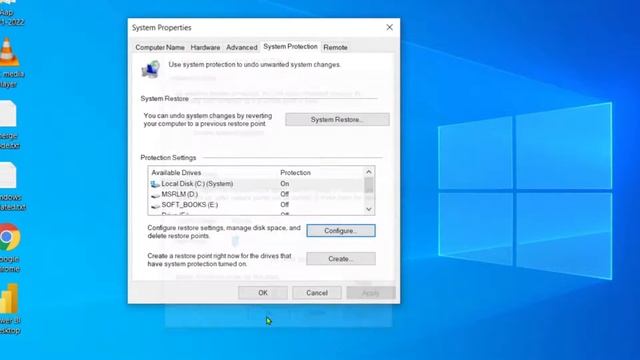Click the MSRLM (D:) drive icon
The image size is (640, 360).
coord(155,195)
